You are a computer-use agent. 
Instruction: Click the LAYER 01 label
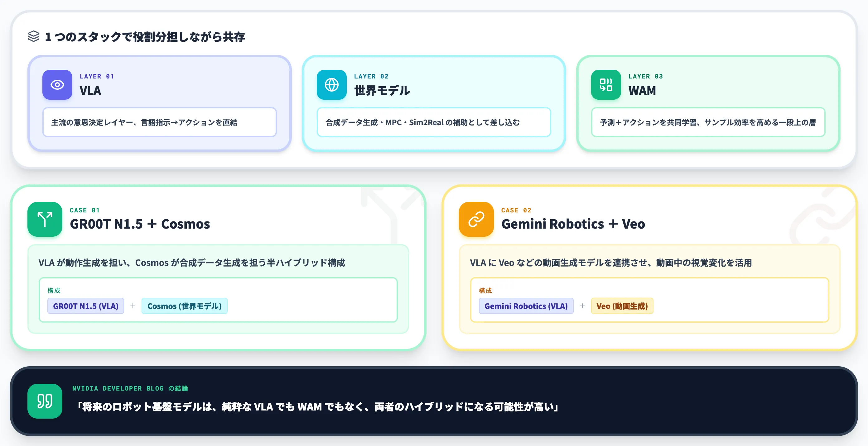coord(97,76)
